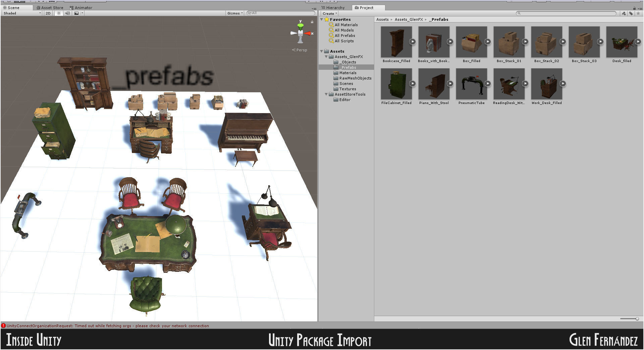This screenshot has width=644, height=350.
Task: Switch to the Asset Store tab
Action: click(x=50, y=7)
